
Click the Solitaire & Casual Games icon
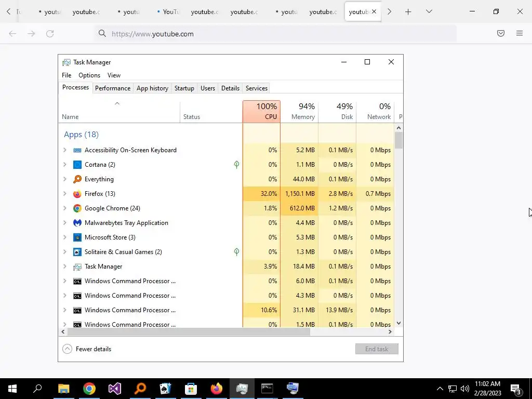(77, 252)
